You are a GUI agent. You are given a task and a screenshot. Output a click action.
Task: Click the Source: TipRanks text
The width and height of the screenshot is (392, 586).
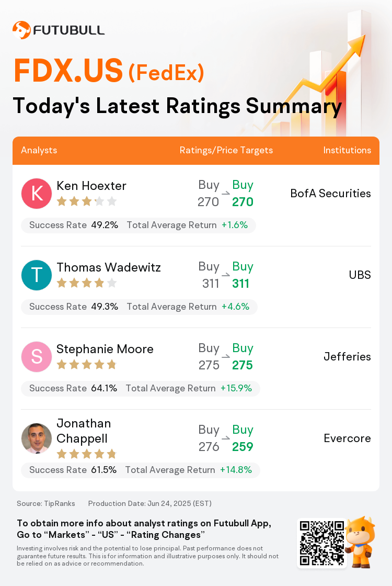tap(46, 503)
